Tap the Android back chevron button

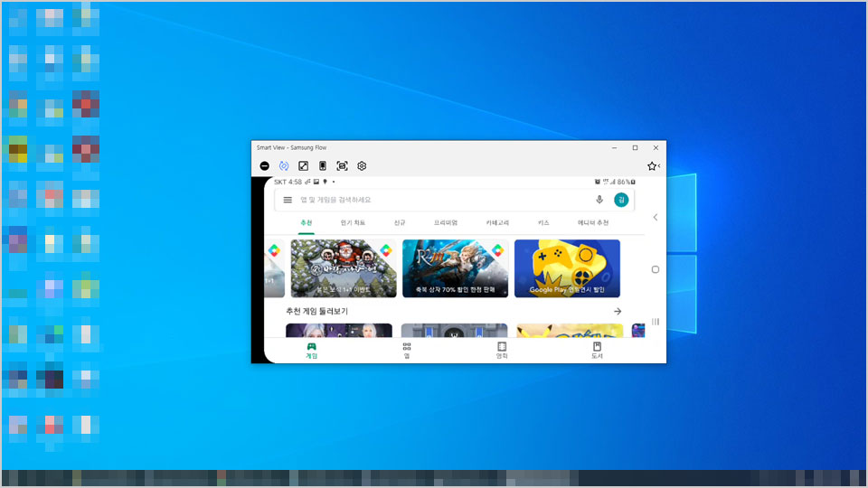(x=656, y=218)
